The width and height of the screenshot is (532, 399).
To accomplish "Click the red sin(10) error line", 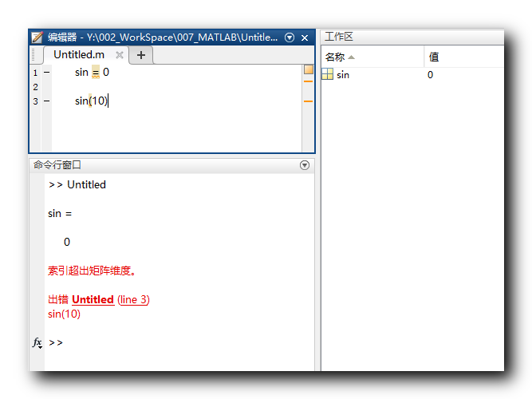I will click(x=64, y=314).
